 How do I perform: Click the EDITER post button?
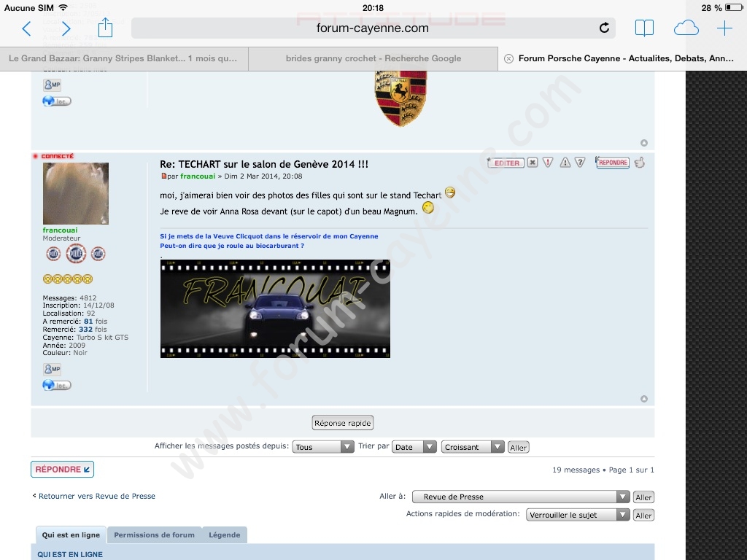506,163
